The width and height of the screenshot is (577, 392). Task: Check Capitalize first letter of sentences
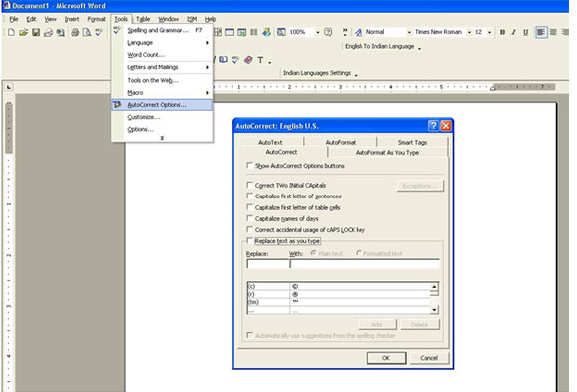[250, 196]
